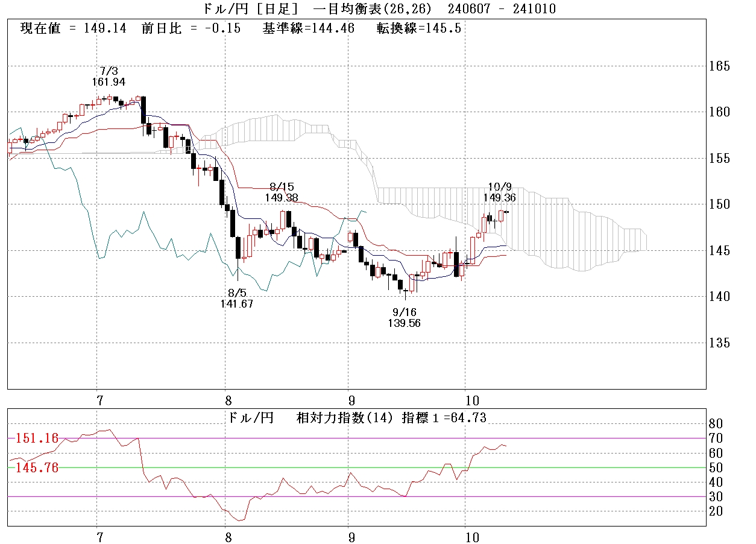Screen dimensions: 756x544
Task: Click the 7/3 high annotation 161.94
Action: pyautogui.click(x=109, y=81)
